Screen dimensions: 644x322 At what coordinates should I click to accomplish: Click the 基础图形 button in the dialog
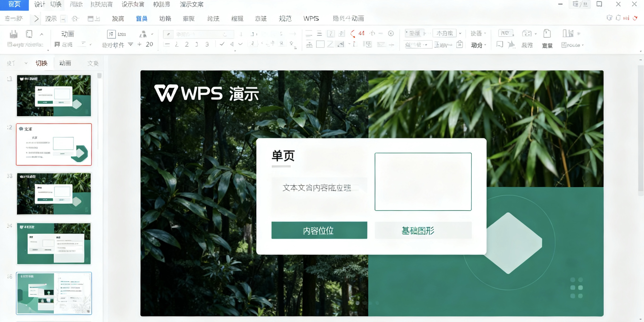click(423, 230)
